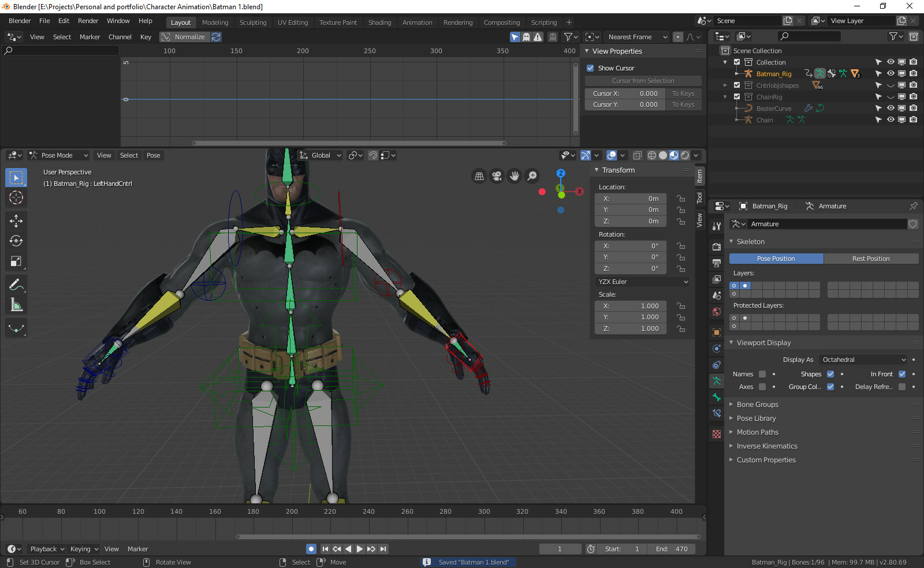The image size is (924, 568).
Task: Open the View Layer properties tab
Action: pos(717,279)
